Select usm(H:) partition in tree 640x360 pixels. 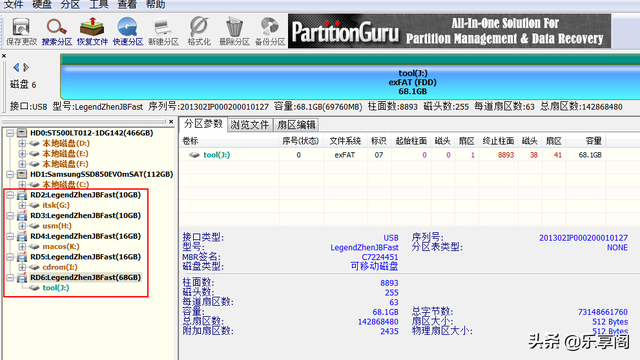tap(57, 226)
